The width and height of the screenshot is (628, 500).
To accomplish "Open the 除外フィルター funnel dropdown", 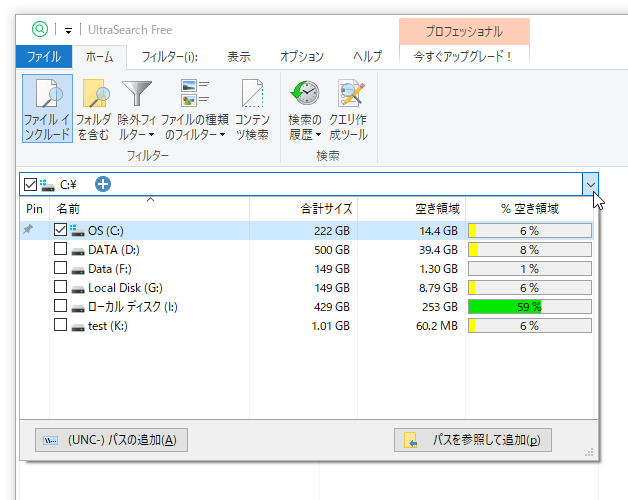I will pyautogui.click(x=136, y=109).
